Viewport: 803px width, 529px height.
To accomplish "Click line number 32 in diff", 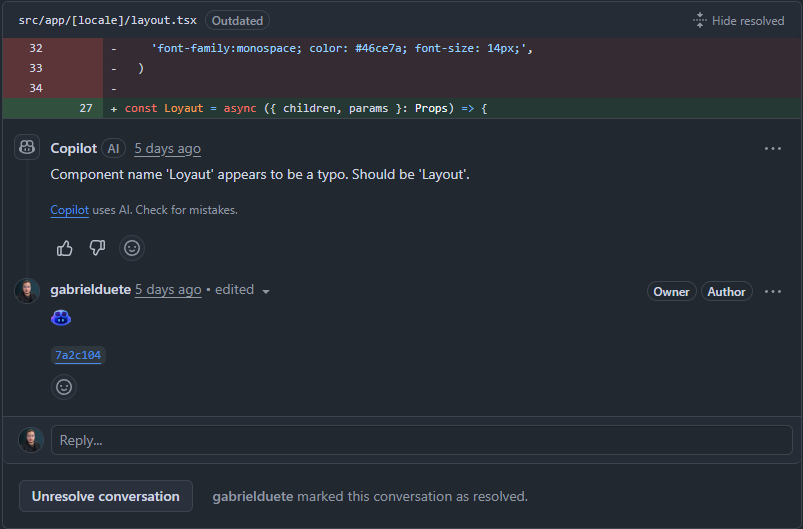I will click(36, 48).
